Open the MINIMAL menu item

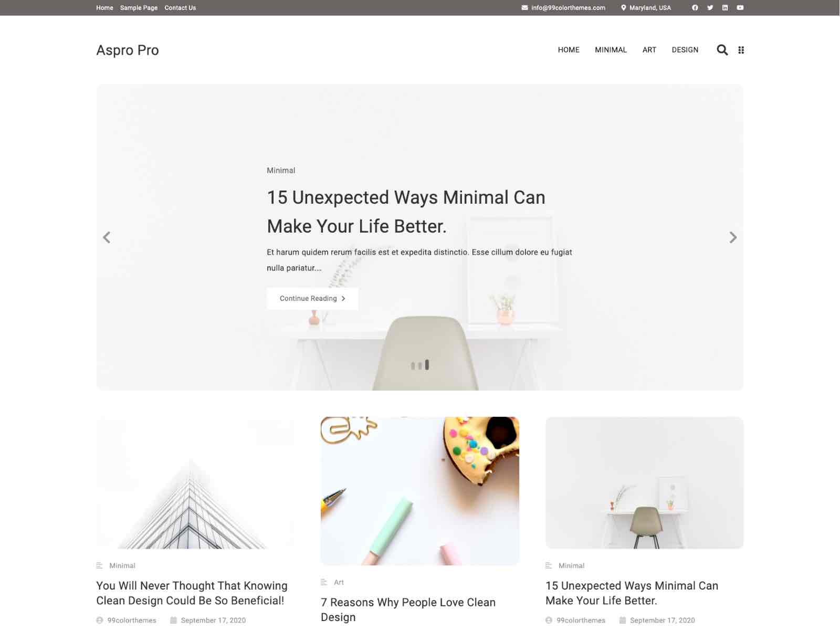[x=611, y=50]
